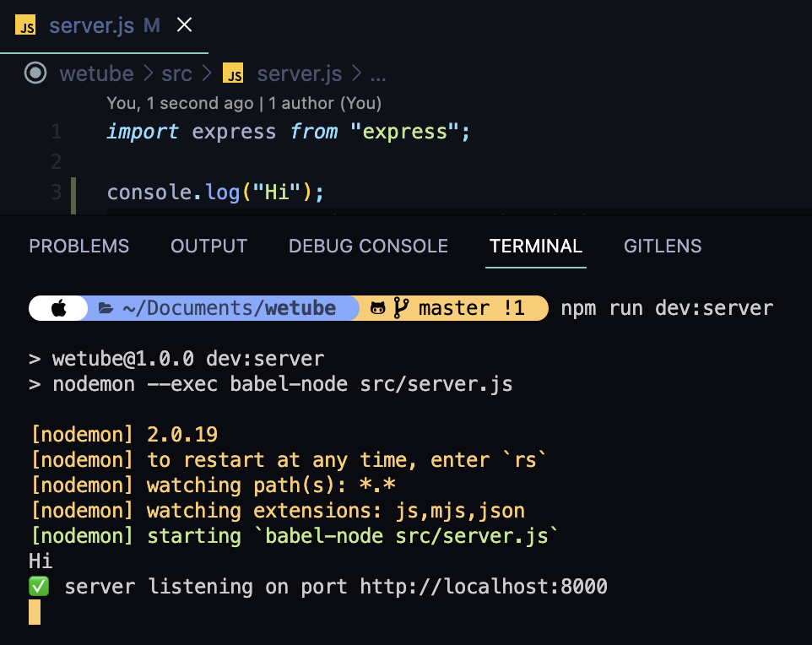The image size is (812, 645).
Task: Click the terminal cursor block
Action: coord(35,612)
